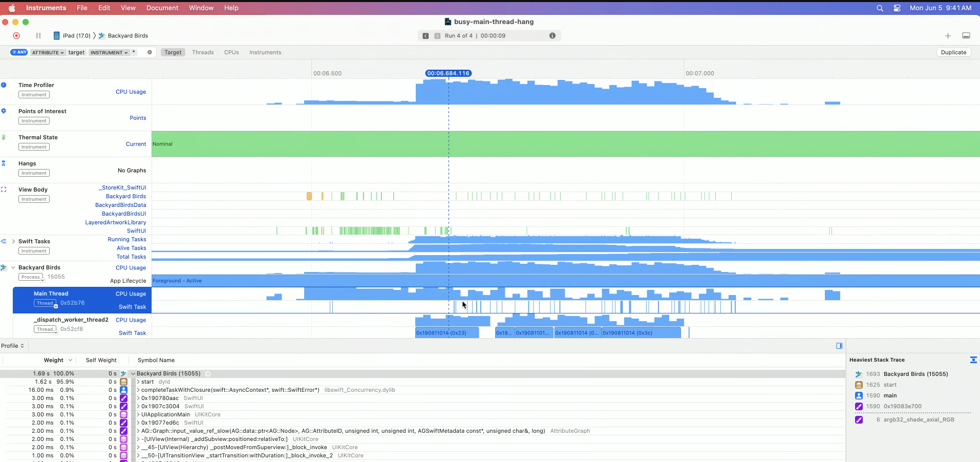The width and height of the screenshot is (980, 462).
Task: Expand the UIApplicationMain row
Action: pyautogui.click(x=138, y=415)
